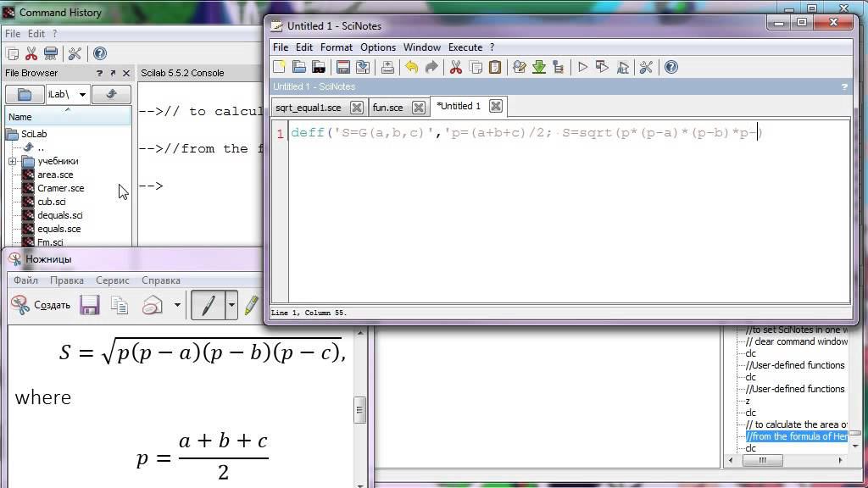Click inside SciNotes code editor line 1
The width and height of the screenshot is (868, 488).
click(x=569, y=133)
